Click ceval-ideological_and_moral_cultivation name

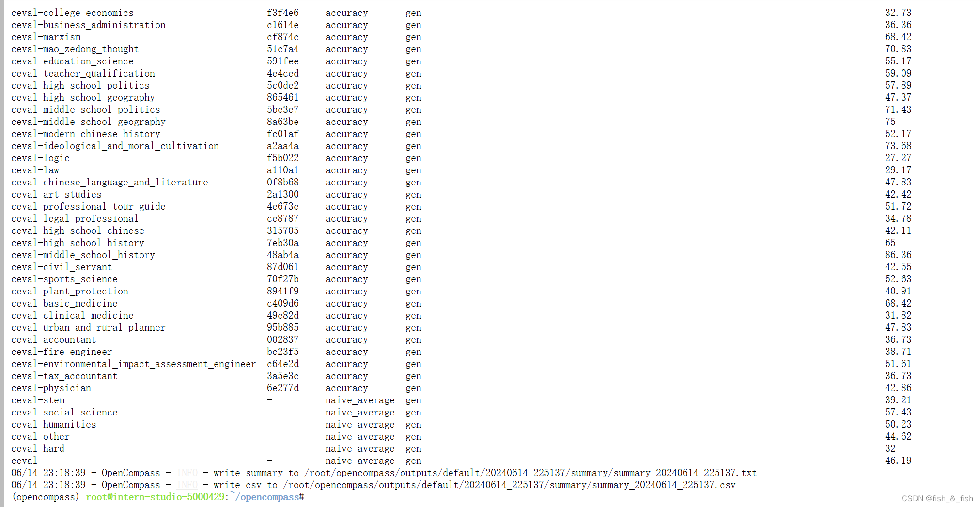click(x=115, y=146)
